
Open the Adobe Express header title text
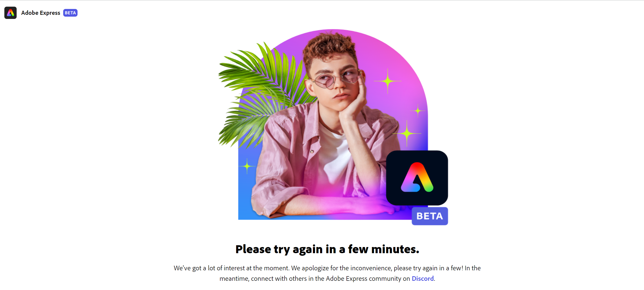[x=41, y=13]
